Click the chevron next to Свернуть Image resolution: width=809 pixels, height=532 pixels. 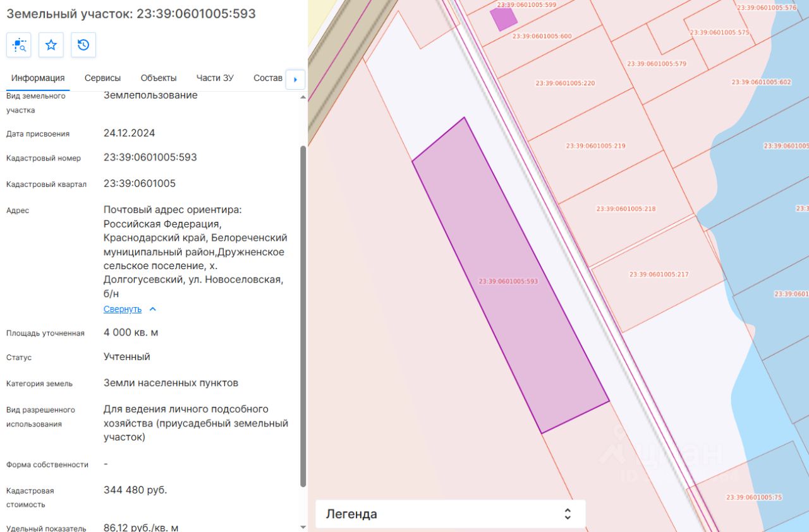[x=152, y=309]
